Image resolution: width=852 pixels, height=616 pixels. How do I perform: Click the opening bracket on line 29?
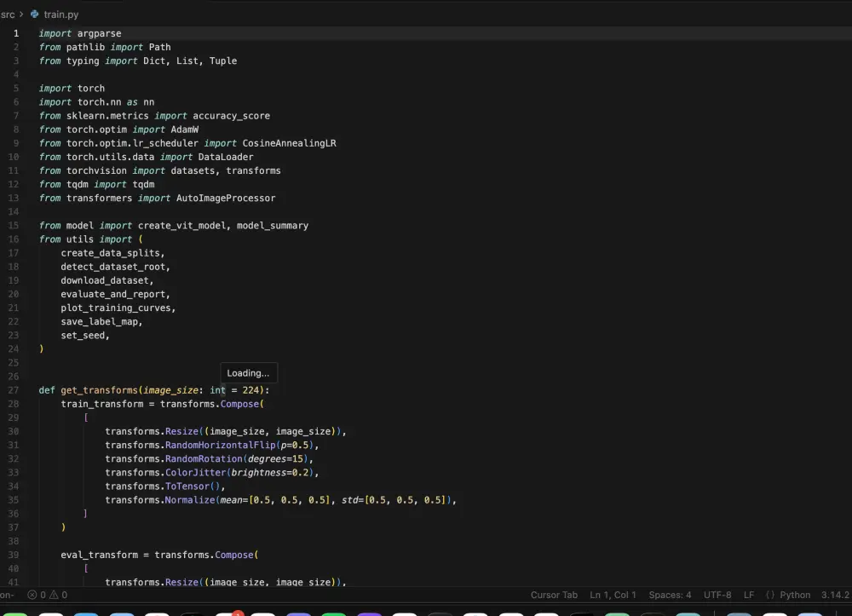coord(86,417)
